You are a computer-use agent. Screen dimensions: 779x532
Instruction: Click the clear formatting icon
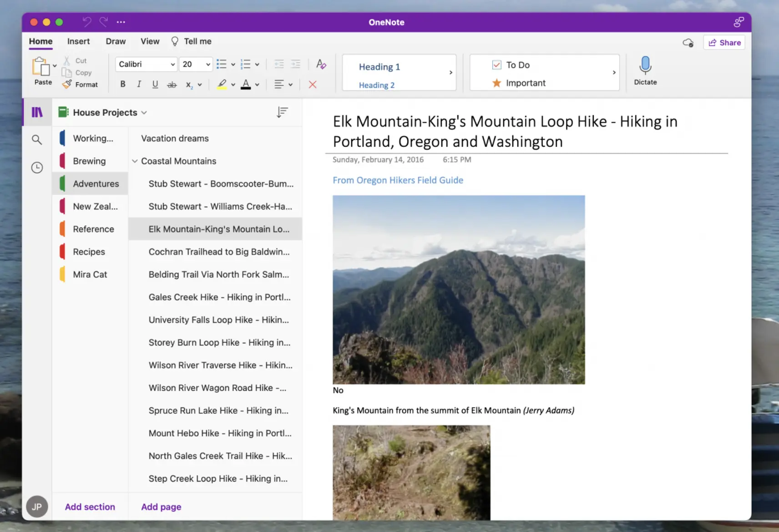321,64
